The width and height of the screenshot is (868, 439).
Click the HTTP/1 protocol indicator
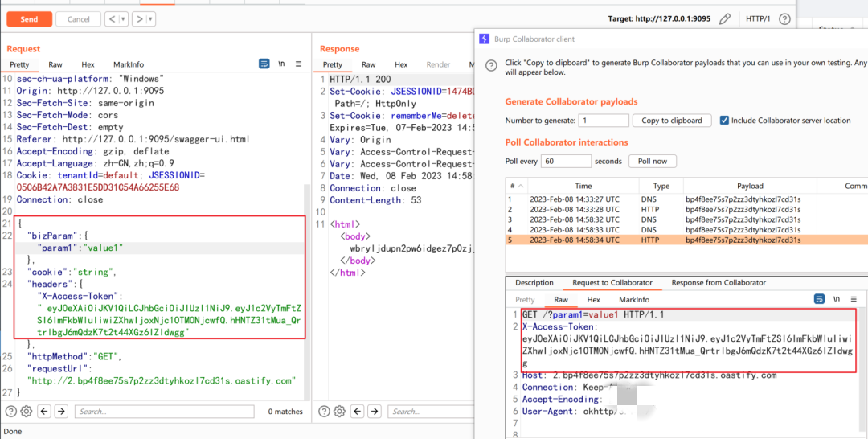click(758, 19)
